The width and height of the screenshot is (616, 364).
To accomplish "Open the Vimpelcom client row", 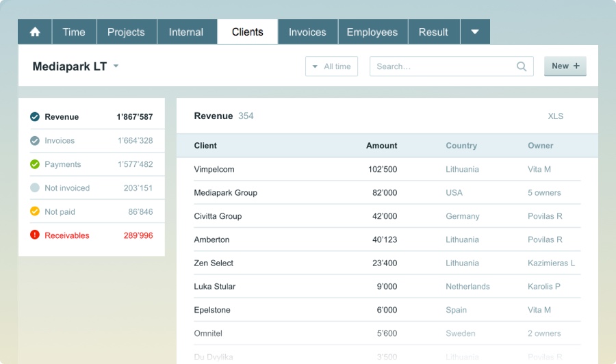I will (214, 169).
